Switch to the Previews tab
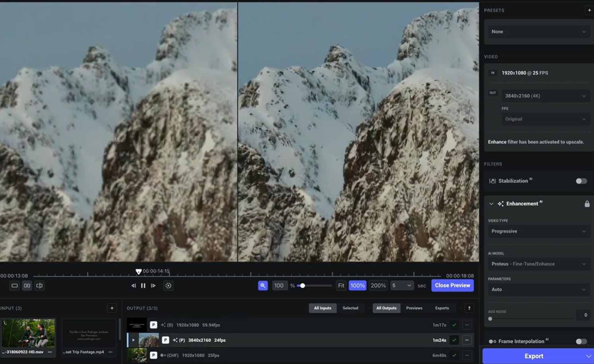Screen dimensions: 594x364 [414, 308]
